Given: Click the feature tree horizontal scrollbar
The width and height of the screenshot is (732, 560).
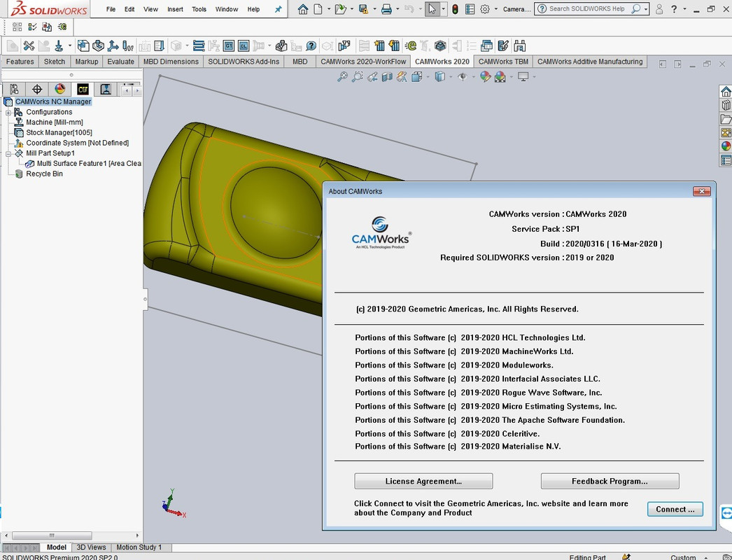Looking at the screenshot, I should (51, 535).
